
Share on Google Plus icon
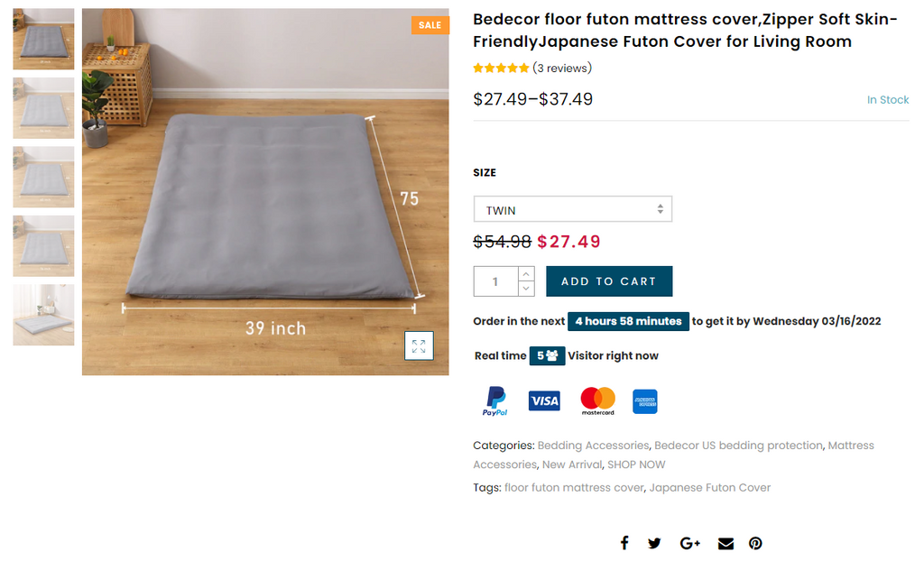(690, 543)
